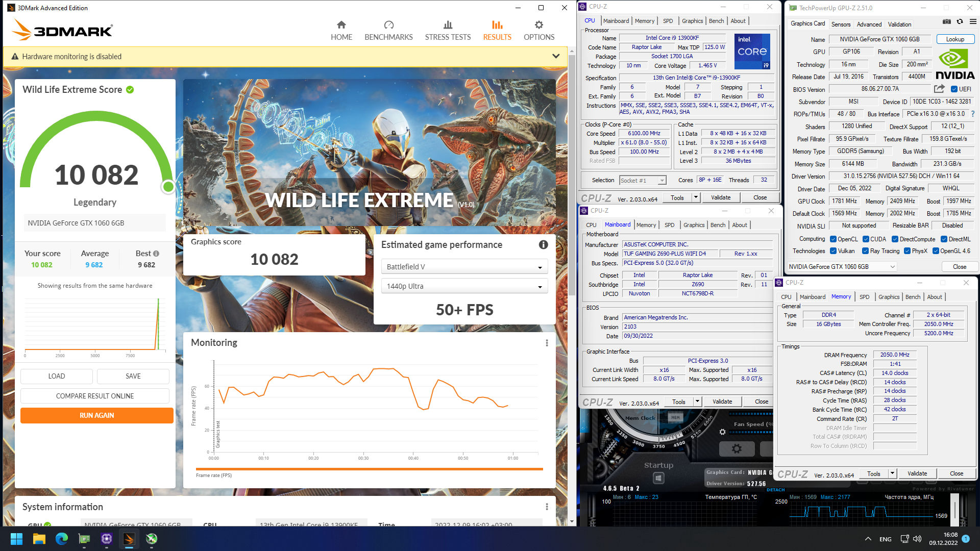Toggle the DirectML checkbox

(944, 239)
